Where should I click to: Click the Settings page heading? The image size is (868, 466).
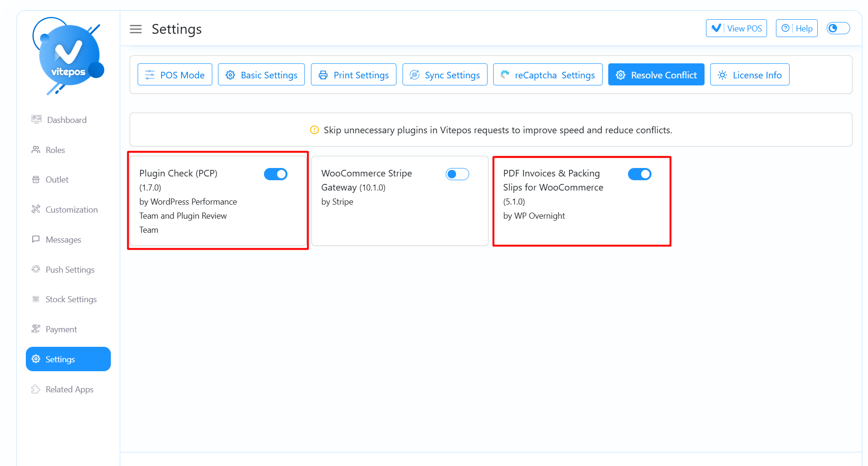[x=177, y=29]
